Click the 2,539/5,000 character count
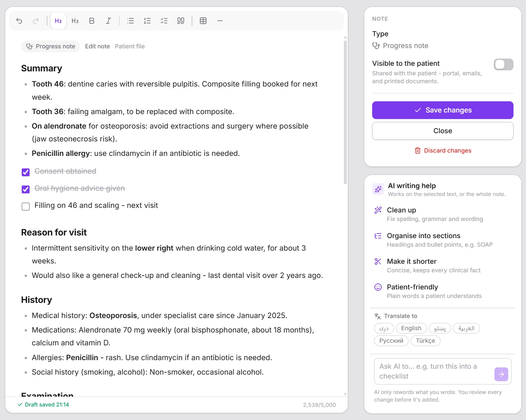526x420 pixels. point(320,405)
